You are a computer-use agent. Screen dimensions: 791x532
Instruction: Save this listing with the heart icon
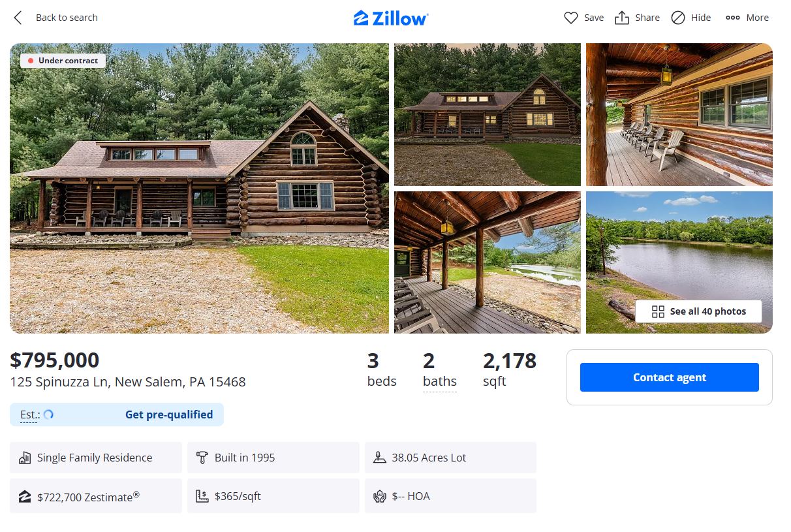point(571,18)
